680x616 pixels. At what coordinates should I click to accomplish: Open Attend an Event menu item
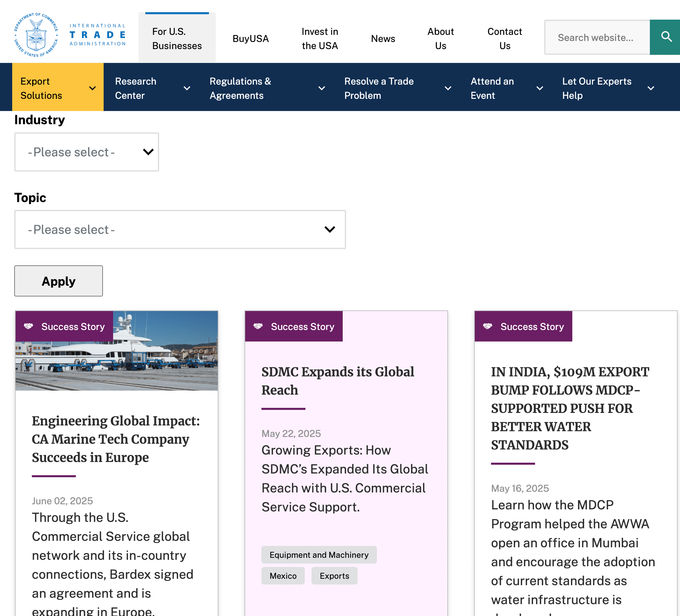pyautogui.click(x=492, y=88)
